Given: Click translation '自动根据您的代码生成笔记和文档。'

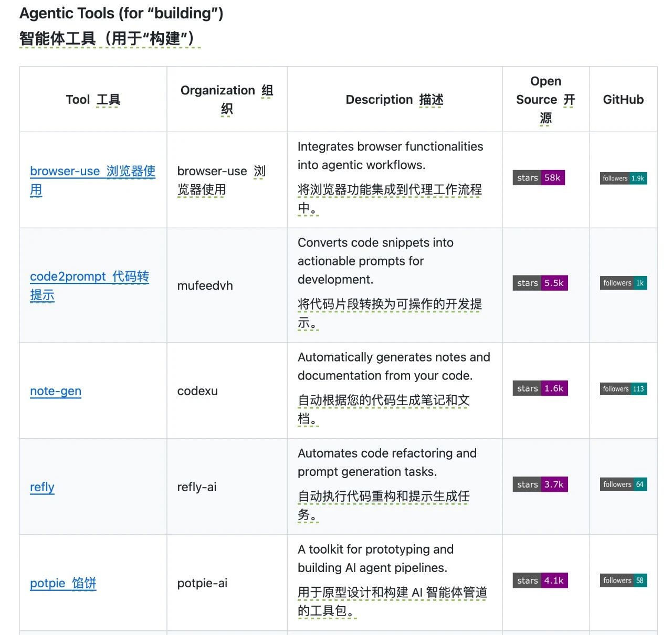Looking at the screenshot, I should (384, 409).
